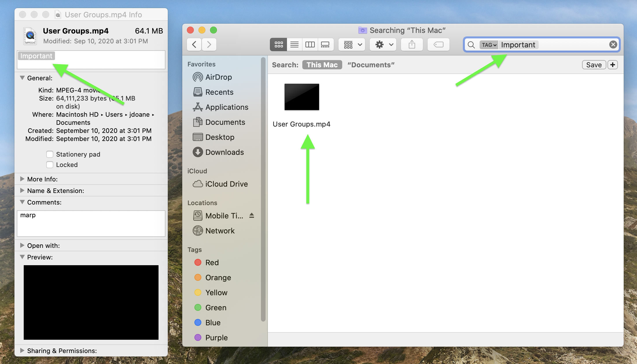This screenshot has width=637, height=364.
Task: Select the Documents search scope tab
Action: pos(371,65)
